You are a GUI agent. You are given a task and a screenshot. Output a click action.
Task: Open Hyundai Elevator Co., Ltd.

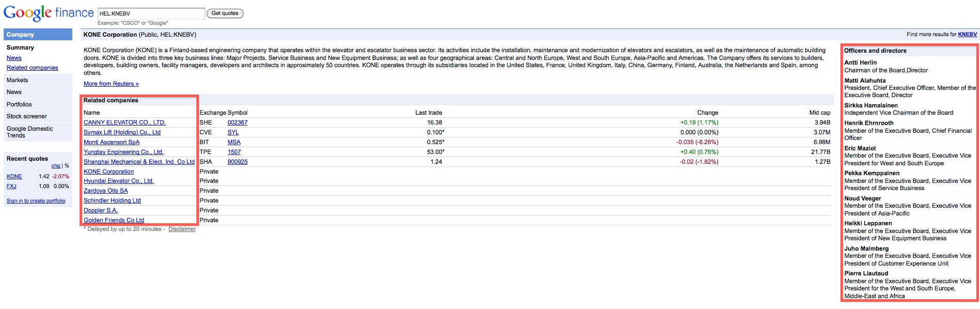click(x=119, y=181)
